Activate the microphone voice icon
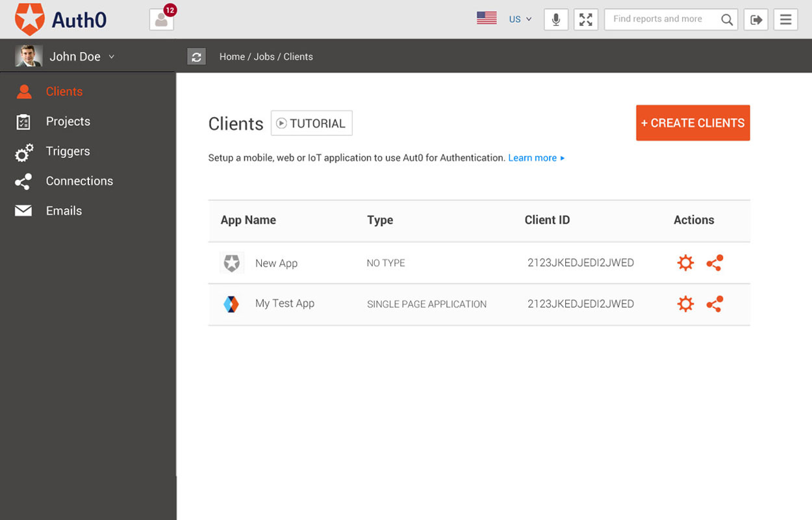This screenshot has height=520, width=812. [x=556, y=19]
